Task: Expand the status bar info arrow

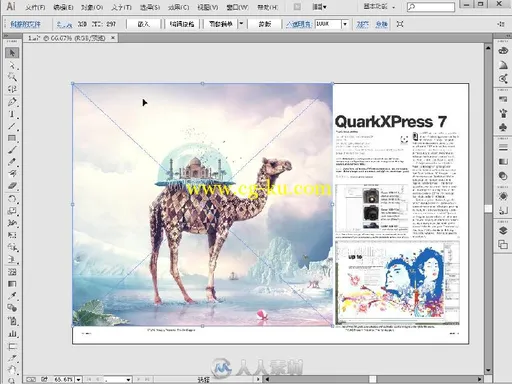Action: (x=258, y=379)
